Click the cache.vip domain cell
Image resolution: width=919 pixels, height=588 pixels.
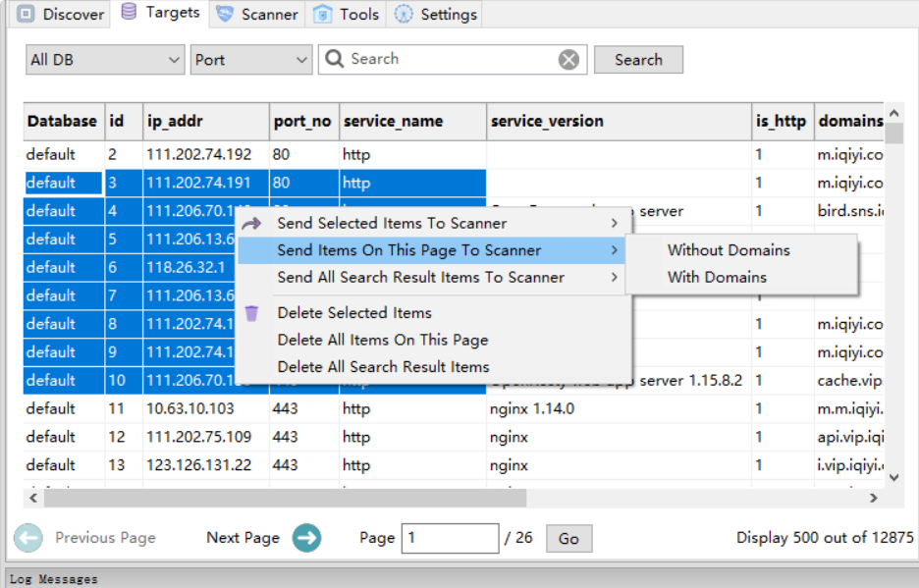(x=849, y=381)
